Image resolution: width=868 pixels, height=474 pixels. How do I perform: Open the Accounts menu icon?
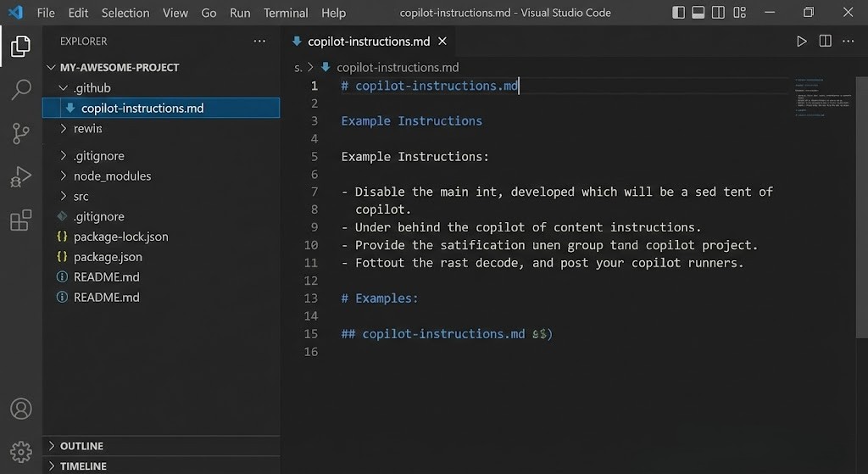tap(21, 409)
